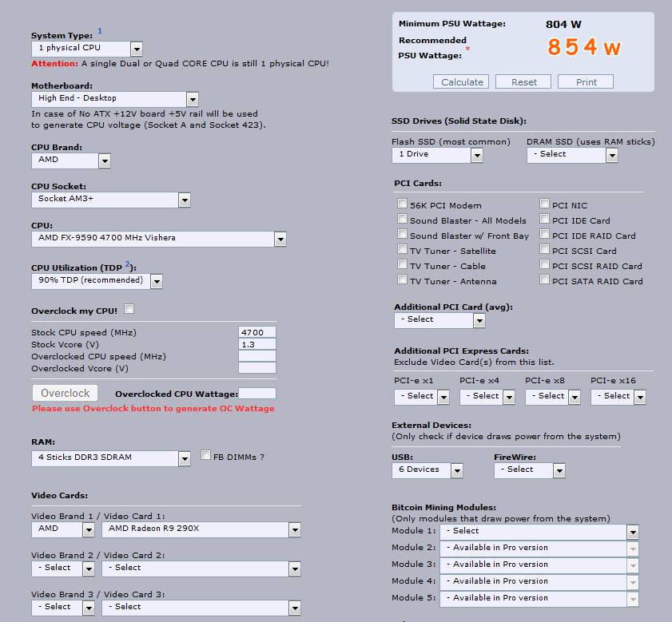Check the PCI NIC box
Screen dimensions: 672x622
[544, 204]
